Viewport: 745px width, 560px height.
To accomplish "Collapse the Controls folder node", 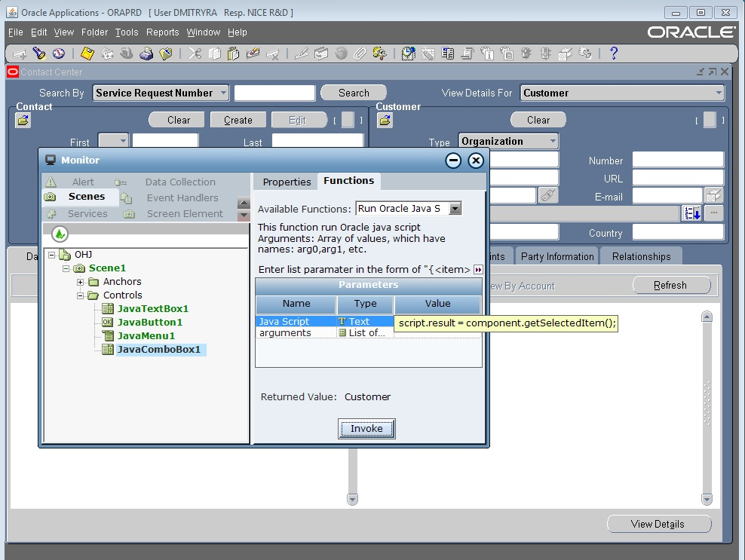I will [80, 296].
